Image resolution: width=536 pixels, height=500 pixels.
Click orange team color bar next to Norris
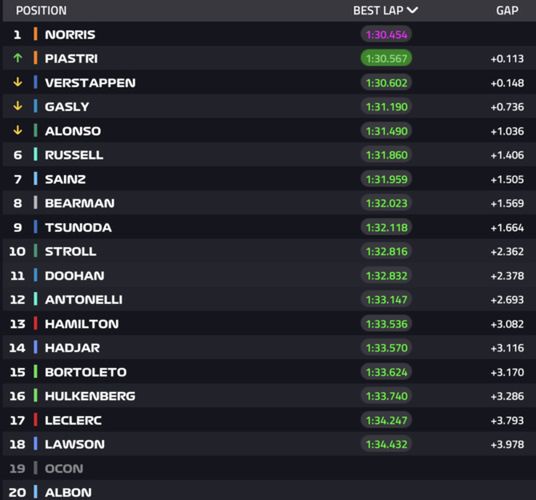pyautogui.click(x=35, y=34)
